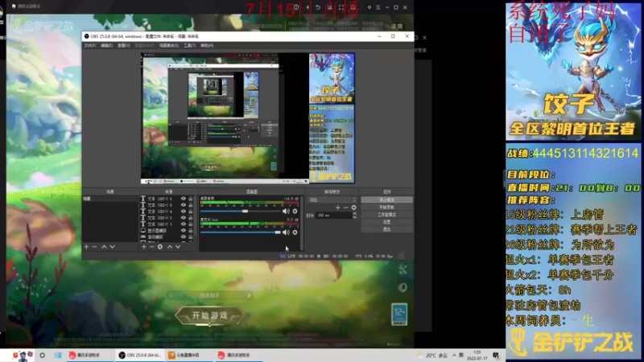Open hamburger menu in emulator title bar

click(x=378, y=7)
